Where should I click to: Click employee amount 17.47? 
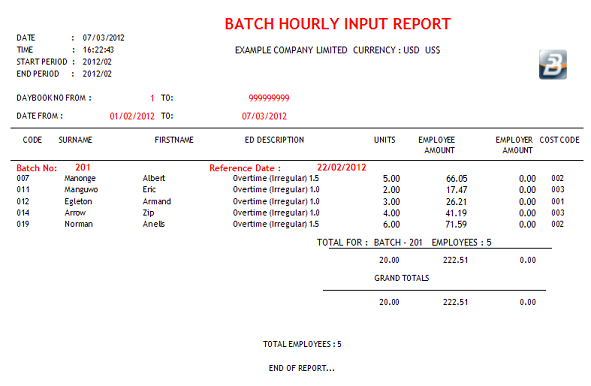click(456, 190)
